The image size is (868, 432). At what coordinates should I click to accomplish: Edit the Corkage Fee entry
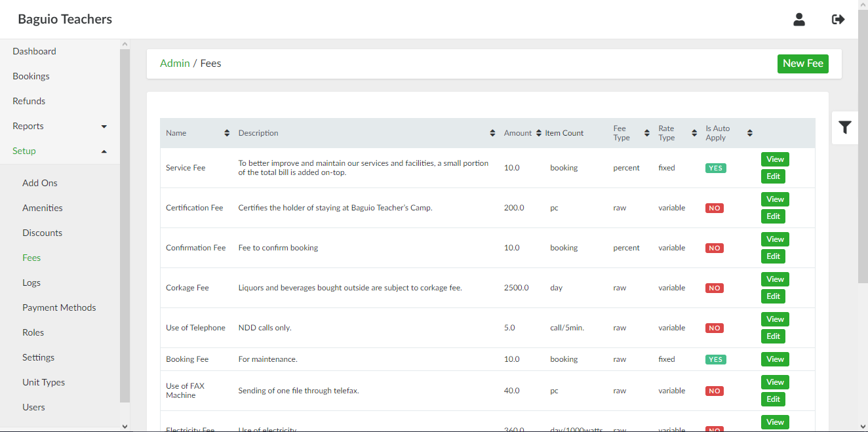(x=773, y=296)
